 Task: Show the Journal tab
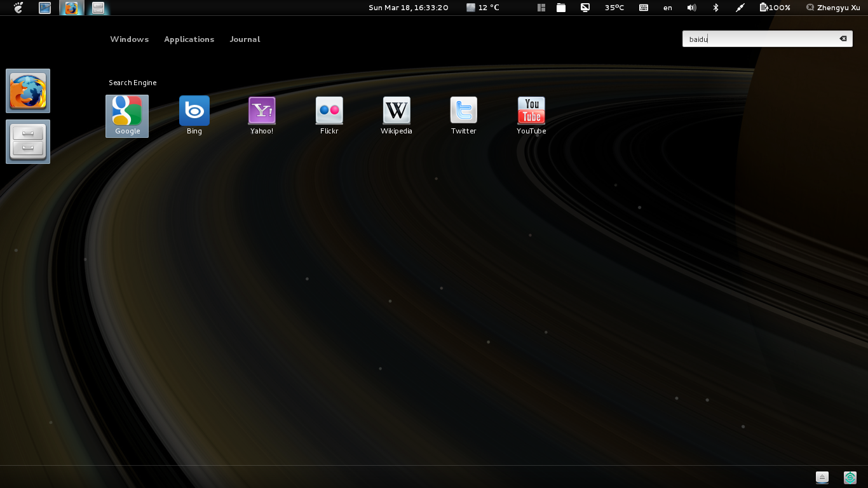(245, 39)
